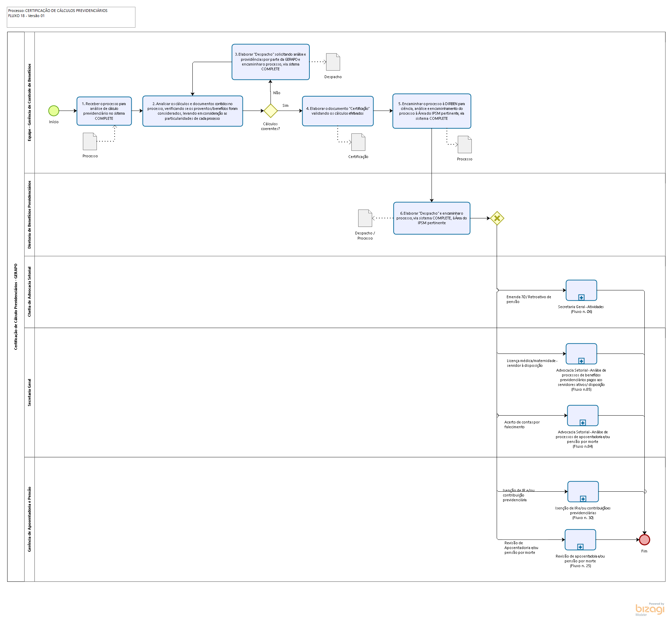
Task: Click the Processo document below task 1
Action: click(x=90, y=142)
